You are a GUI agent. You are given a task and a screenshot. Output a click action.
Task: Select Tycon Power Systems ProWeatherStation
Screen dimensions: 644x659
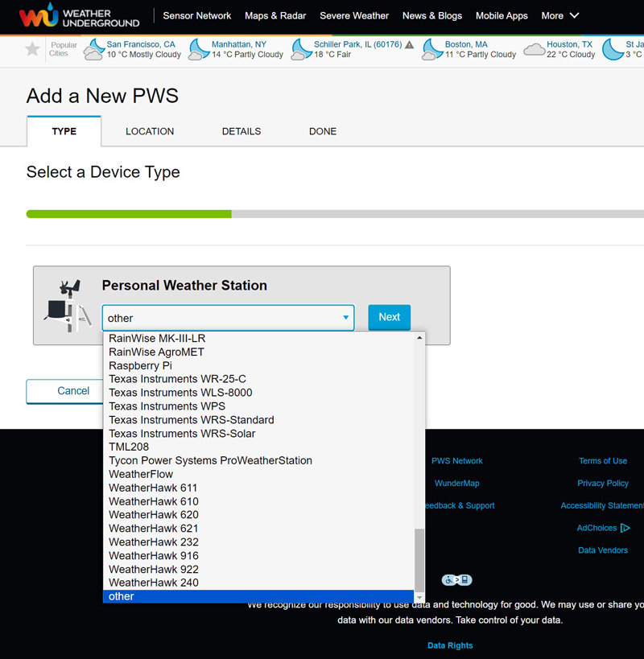(x=258, y=460)
